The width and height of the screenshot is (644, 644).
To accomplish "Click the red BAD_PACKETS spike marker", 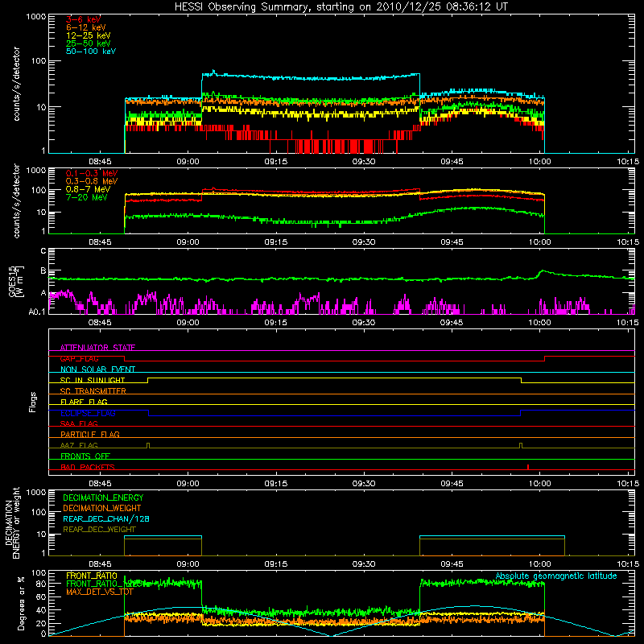I will 528,467.
